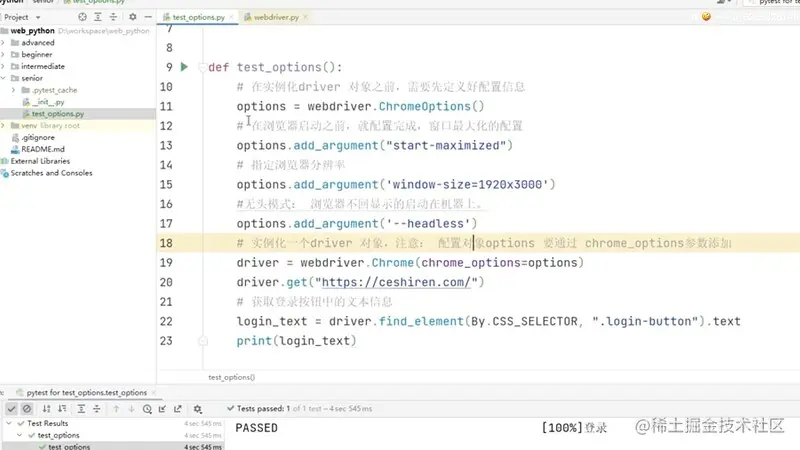Sort test results alphabetically
Screen dimensions: 800x450
(x=46, y=409)
